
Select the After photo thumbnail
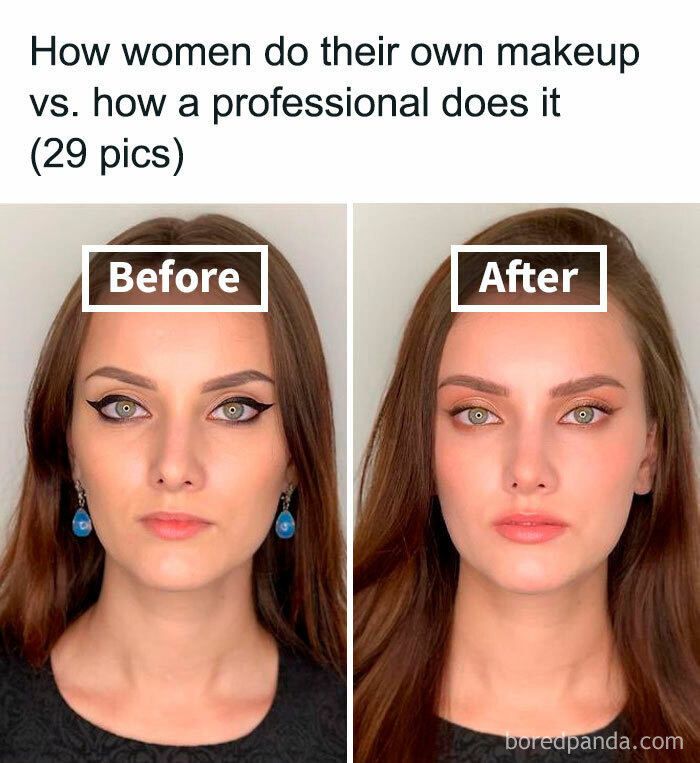point(527,483)
